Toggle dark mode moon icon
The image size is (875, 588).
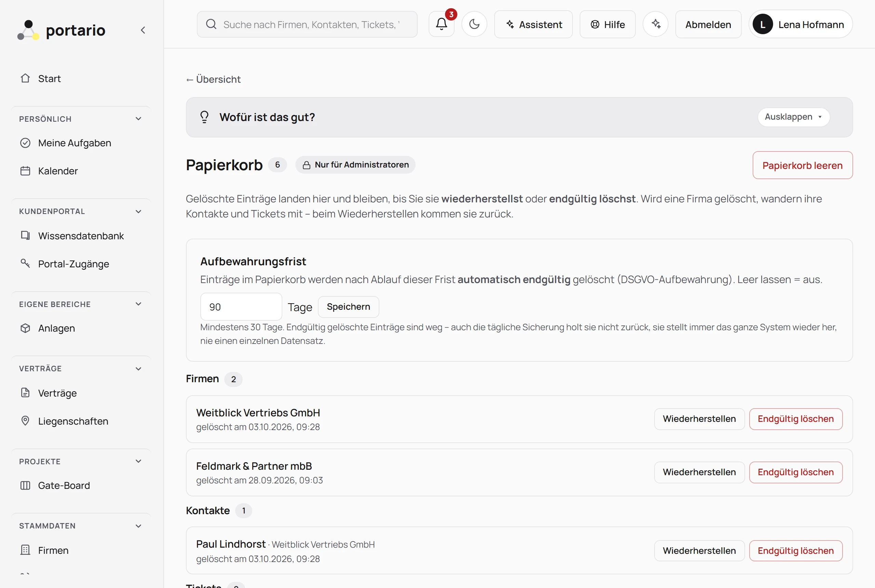[x=474, y=24]
